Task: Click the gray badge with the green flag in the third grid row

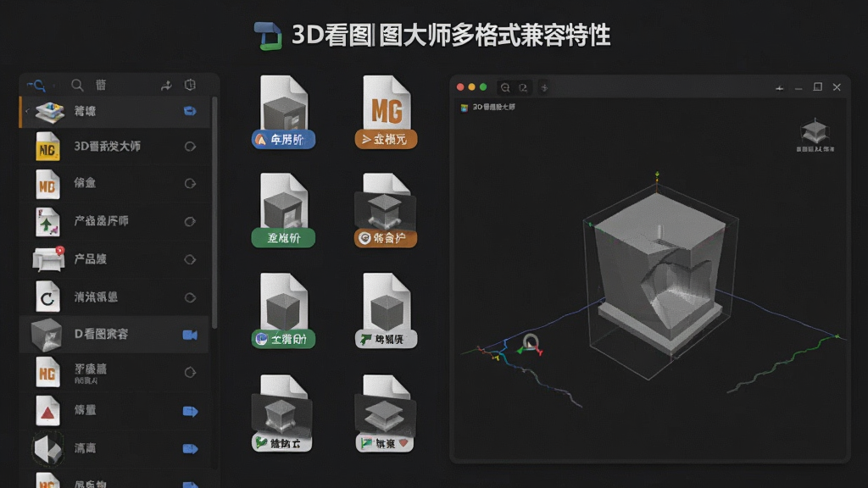Action: [386, 339]
